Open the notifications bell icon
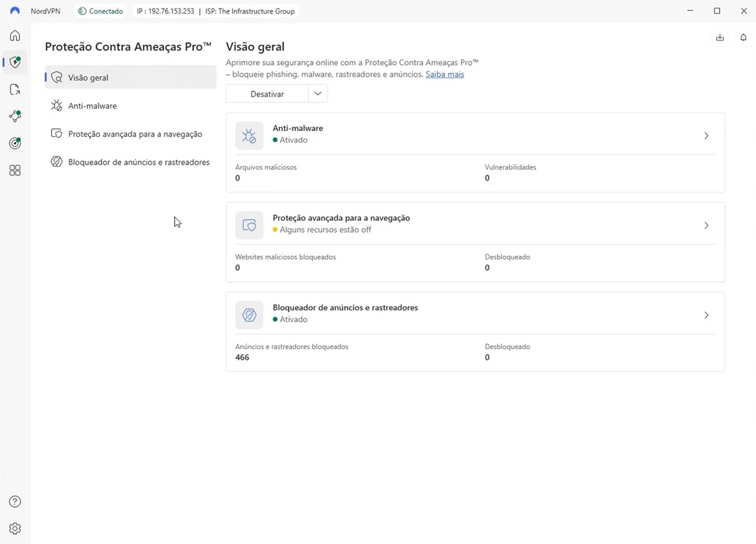The image size is (756, 544). coord(744,37)
